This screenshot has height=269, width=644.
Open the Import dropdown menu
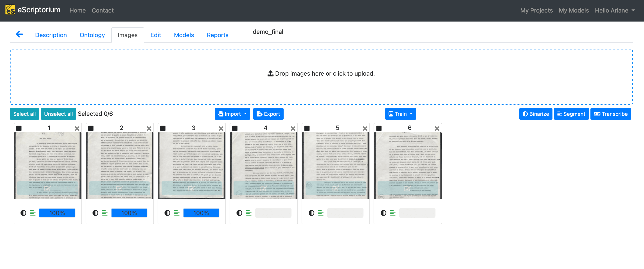pos(232,114)
